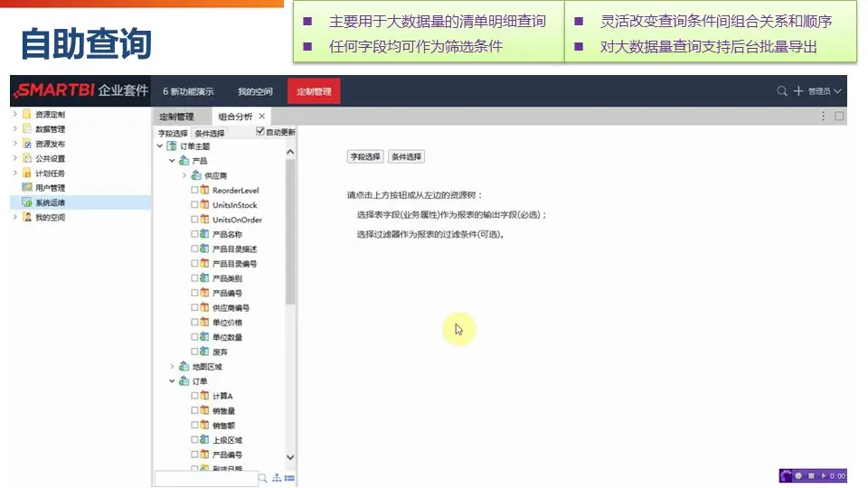
Task: Close the 组合分析 tab
Action: pyautogui.click(x=262, y=117)
